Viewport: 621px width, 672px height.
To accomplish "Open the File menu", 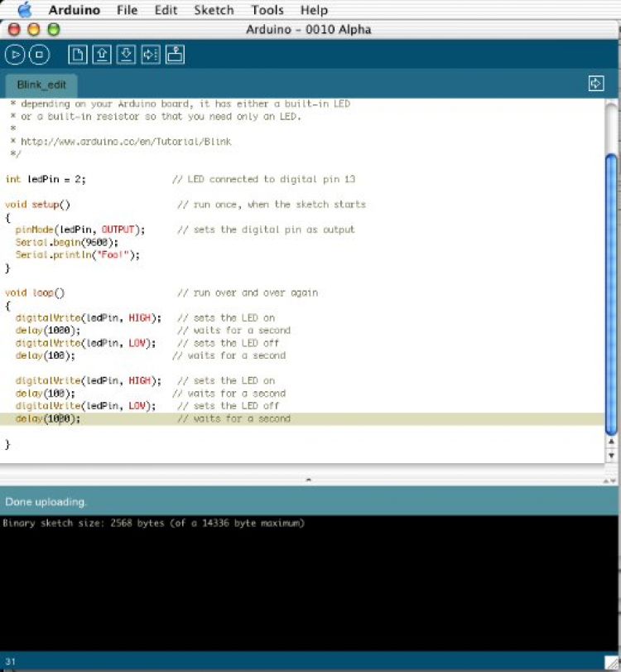I will tap(128, 10).
